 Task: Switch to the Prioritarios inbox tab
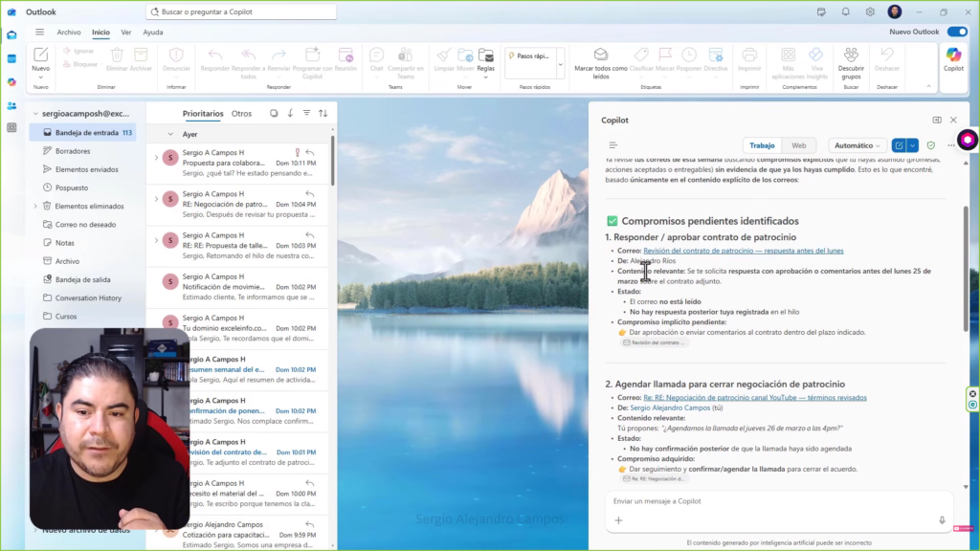coord(203,114)
